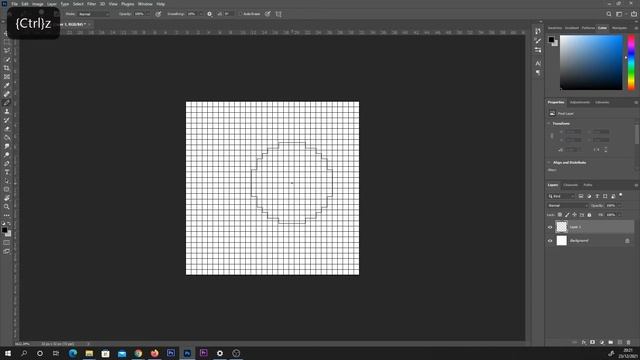The width and height of the screenshot is (640, 360).
Task: Select the Pen tool
Action: [7, 163]
